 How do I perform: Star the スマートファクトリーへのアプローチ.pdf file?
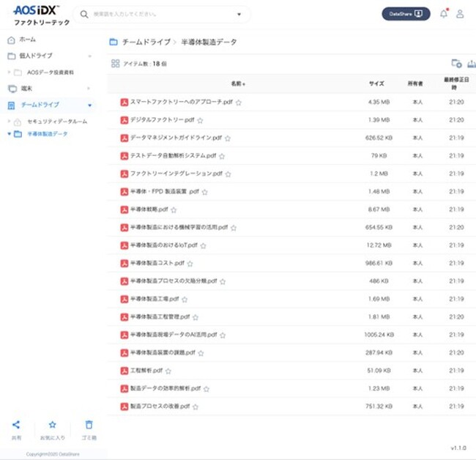point(239,102)
